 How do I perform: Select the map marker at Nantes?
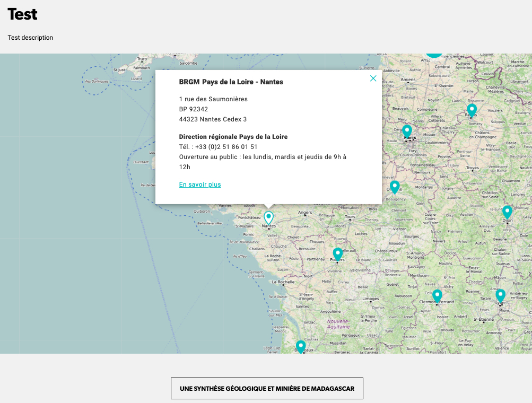click(x=268, y=218)
